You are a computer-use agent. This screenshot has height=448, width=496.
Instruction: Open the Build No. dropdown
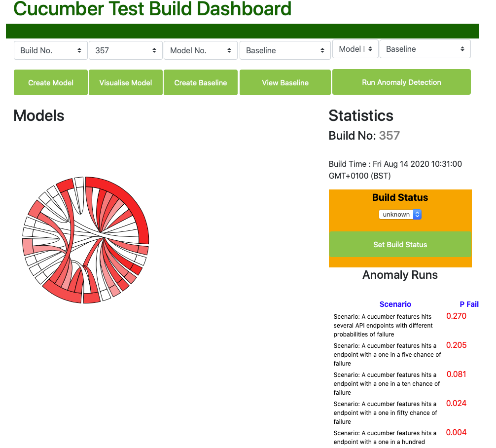(x=51, y=50)
